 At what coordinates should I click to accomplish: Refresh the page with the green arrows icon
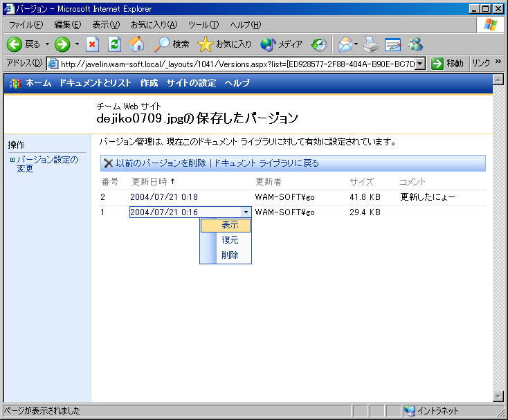pyautogui.click(x=114, y=44)
